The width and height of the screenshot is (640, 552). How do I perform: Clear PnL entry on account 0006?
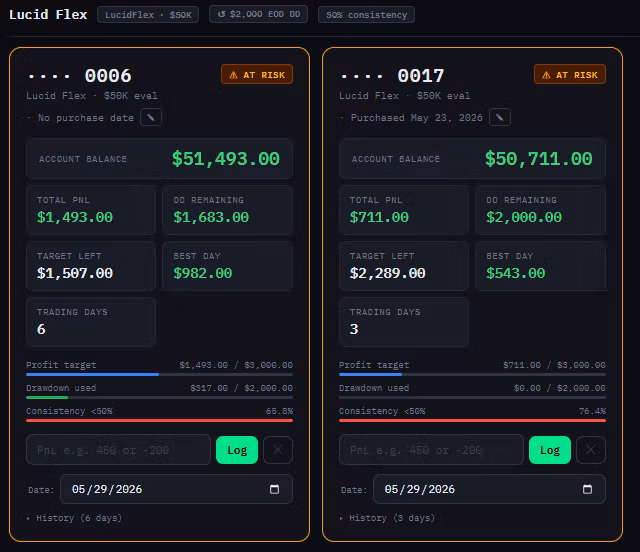click(x=278, y=450)
